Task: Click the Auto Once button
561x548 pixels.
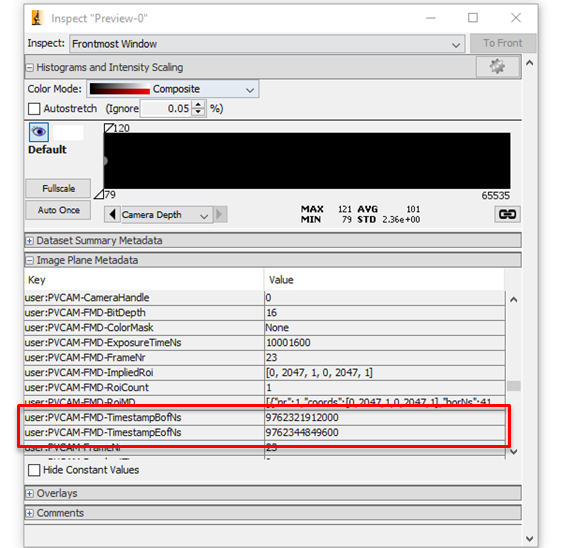Action: tap(58, 210)
